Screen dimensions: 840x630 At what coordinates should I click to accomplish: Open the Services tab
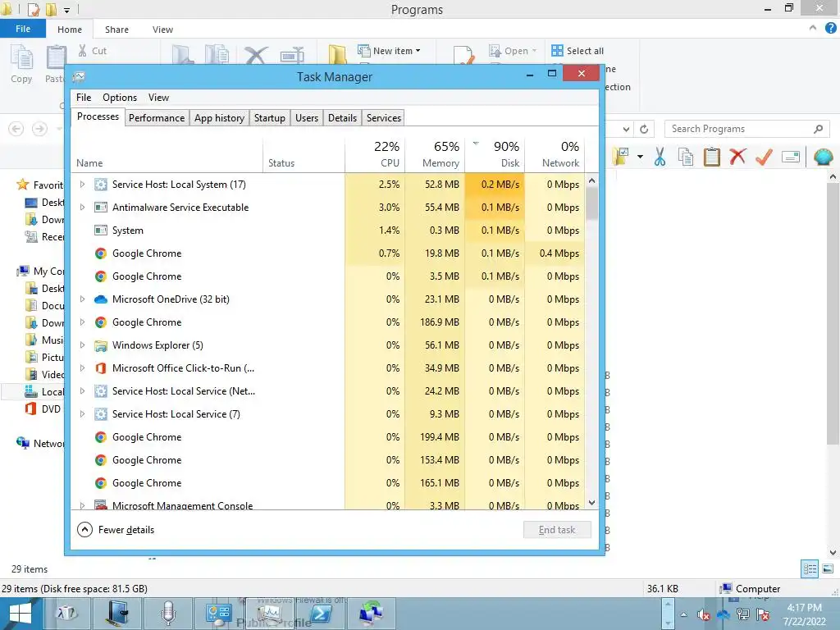(384, 118)
